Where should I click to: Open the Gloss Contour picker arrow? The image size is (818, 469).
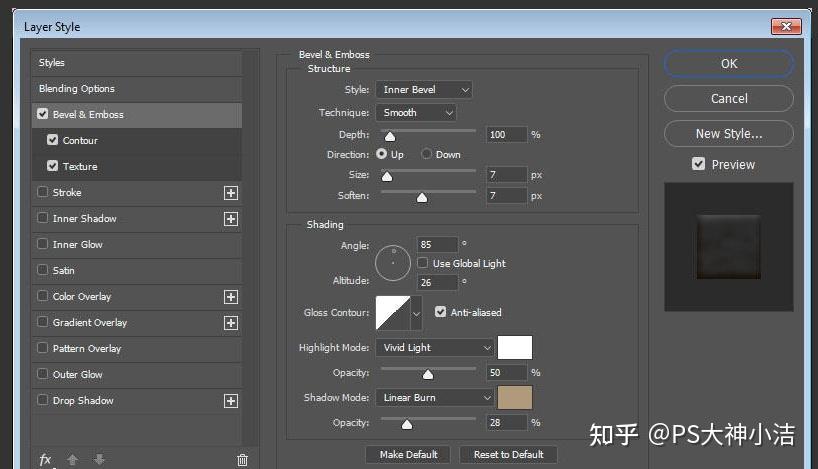[416, 313]
